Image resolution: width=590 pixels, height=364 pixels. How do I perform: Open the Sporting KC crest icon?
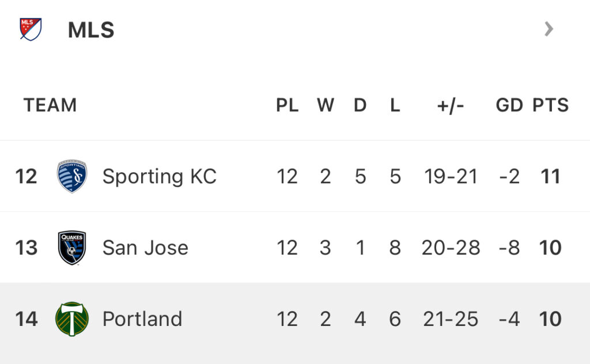coord(72,176)
